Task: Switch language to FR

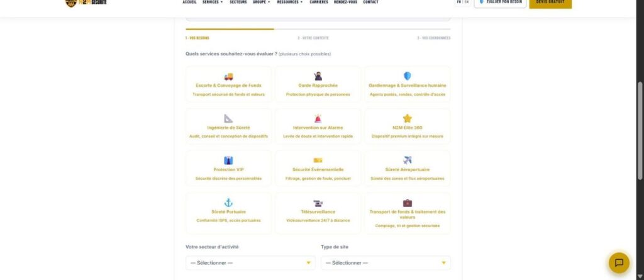Action: click(458, 2)
